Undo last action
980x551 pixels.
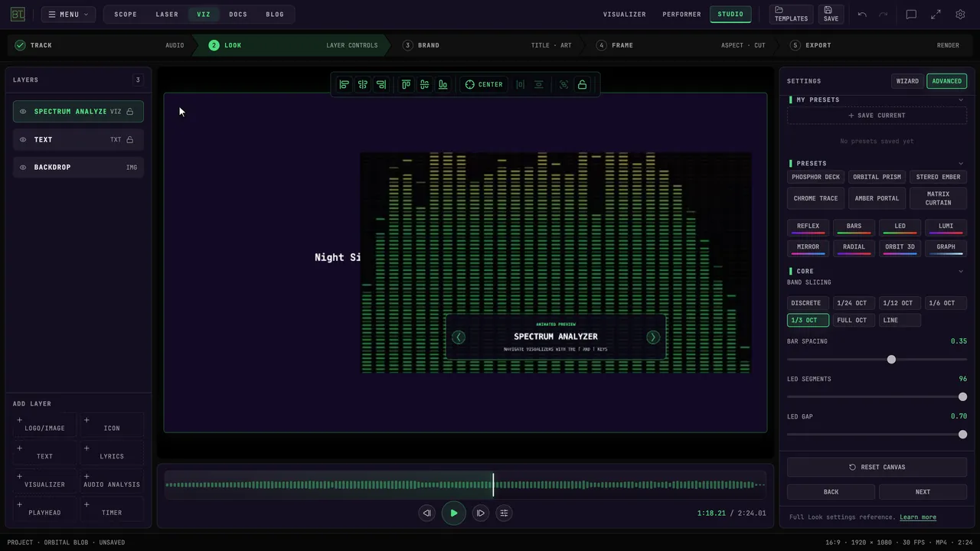point(862,14)
